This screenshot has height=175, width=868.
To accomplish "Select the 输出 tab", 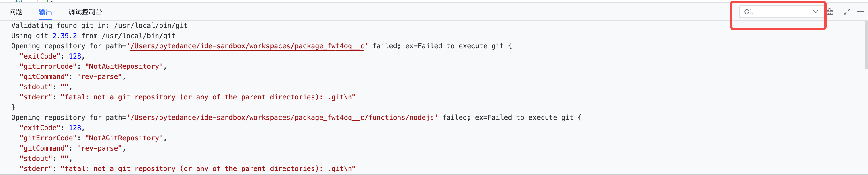I will pyautogui.click(x=45, y=12).
